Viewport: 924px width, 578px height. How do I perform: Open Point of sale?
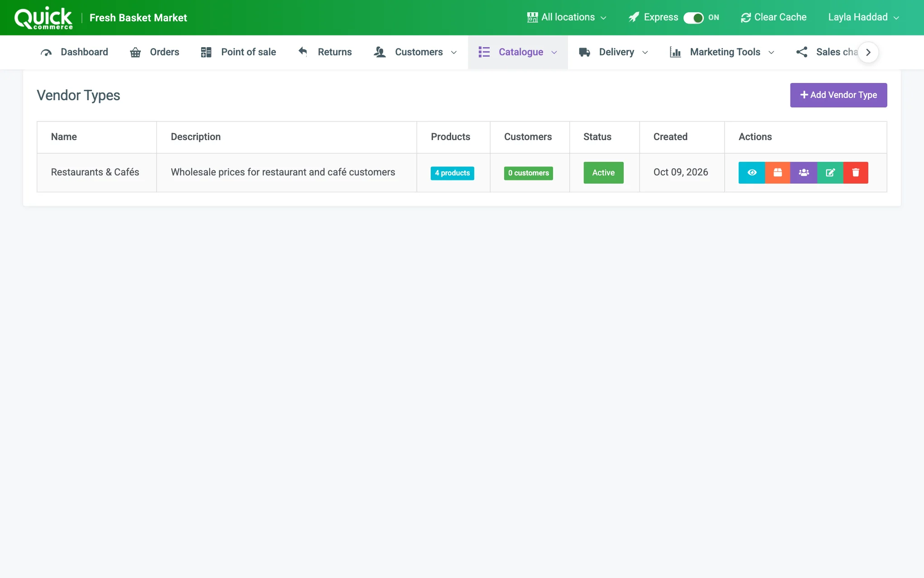(238, 52)
